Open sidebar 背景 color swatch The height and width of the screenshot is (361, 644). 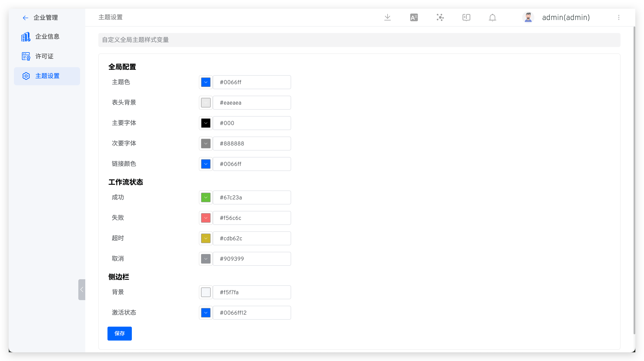coord(206,292)
